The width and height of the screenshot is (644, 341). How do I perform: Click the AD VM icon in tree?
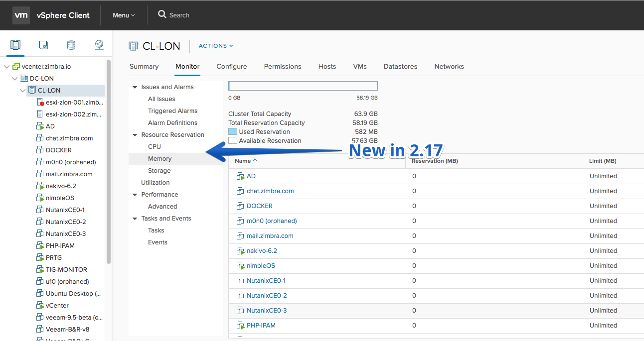click(x=40, y=126)
